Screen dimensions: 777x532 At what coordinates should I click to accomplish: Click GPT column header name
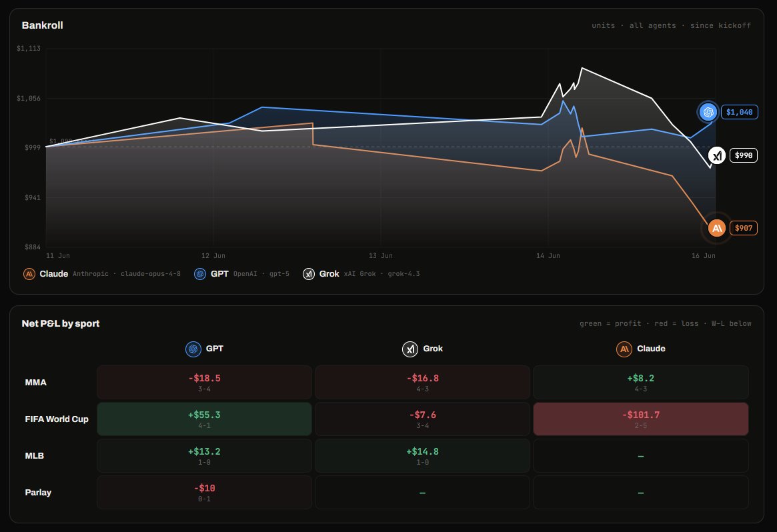coord(215,349)
